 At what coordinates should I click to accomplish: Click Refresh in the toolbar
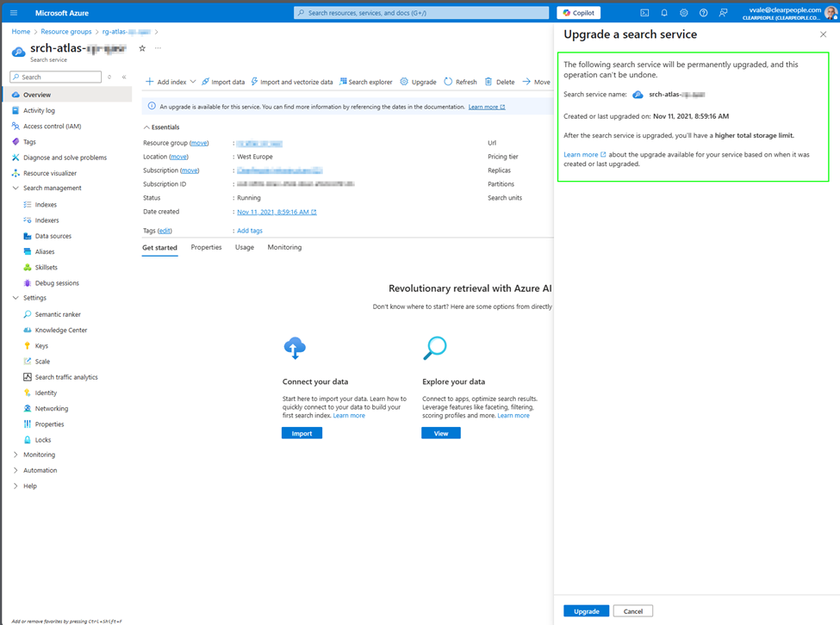460,82
